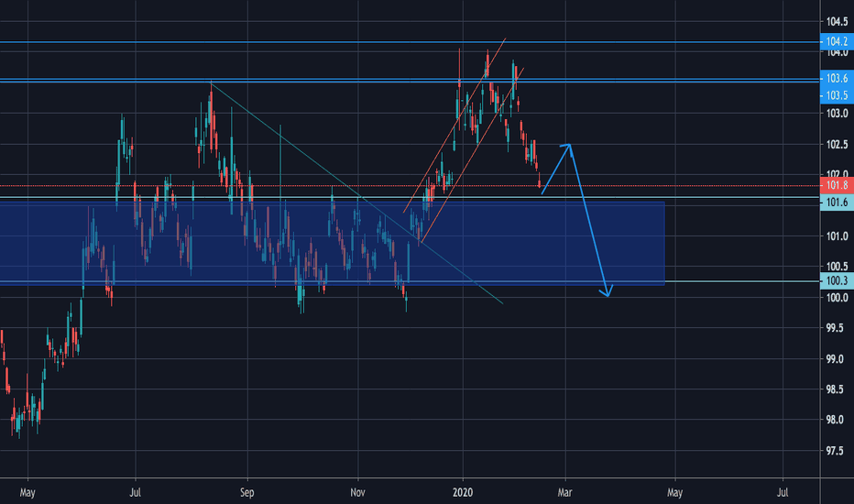The width and height of the screenshot is (854, 504).
Task: Select the upper orange channel line
Action: point(454,126)
